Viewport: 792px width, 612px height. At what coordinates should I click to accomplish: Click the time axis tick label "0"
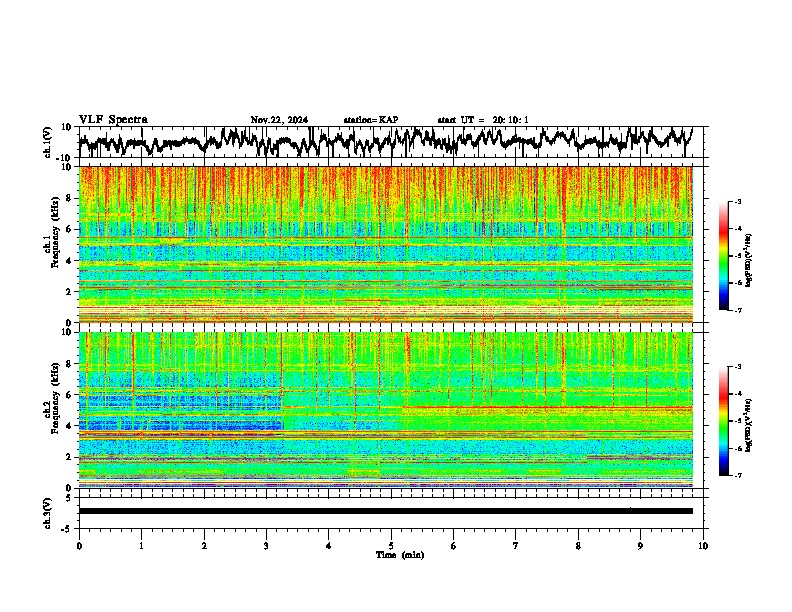(79, 546)
